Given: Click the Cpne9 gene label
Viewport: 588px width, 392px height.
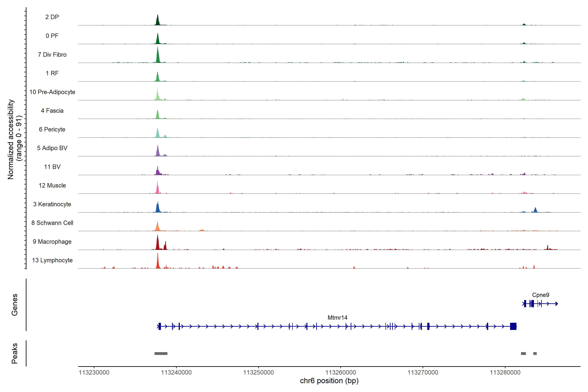Looking at the screenshot, I should coord(540,295).
